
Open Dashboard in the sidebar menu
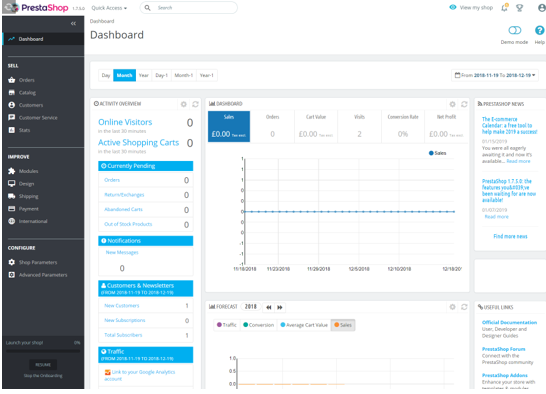pyautogui.click(x=43, y=39)
